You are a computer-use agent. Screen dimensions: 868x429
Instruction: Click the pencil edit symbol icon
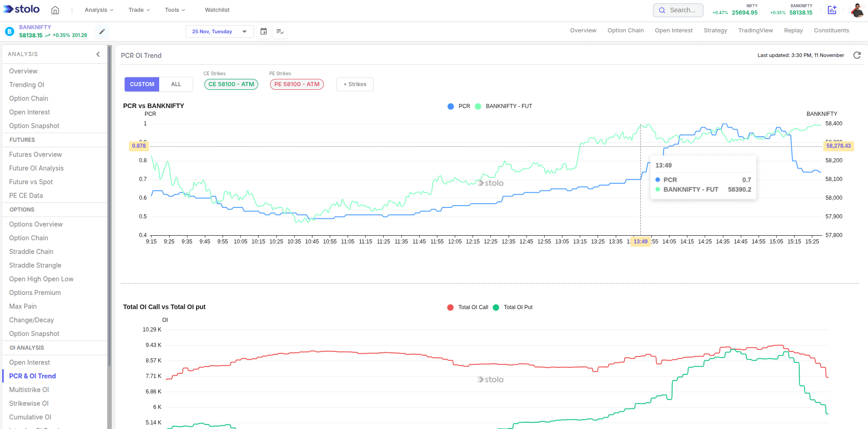102,31
